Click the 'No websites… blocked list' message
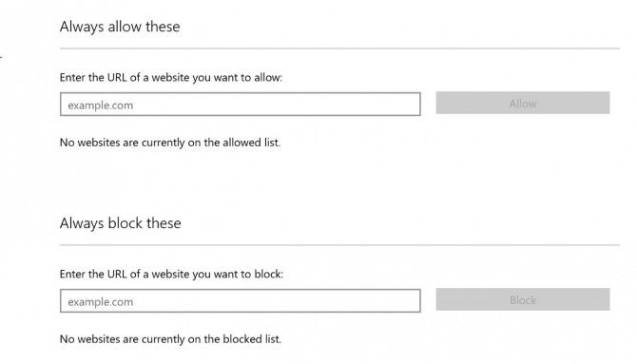Viewport: 637px width, 364px height. 170,339
